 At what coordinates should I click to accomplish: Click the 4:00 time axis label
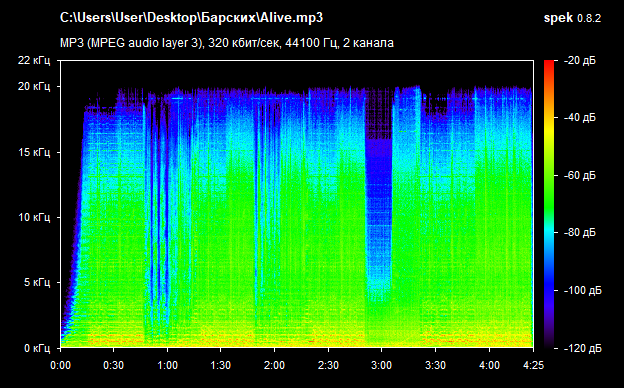[489, 365]
